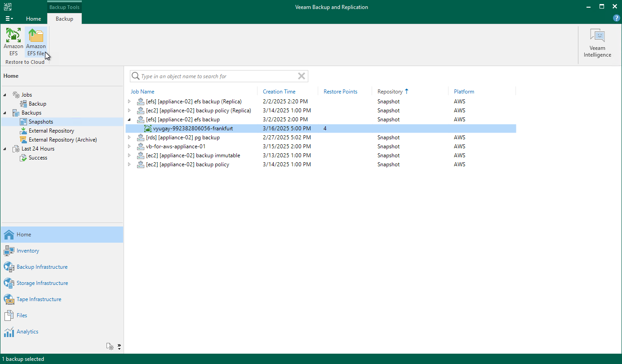Click the efs backup (Replica) job icon
Image resolution: width=622 pixels, height=364 pixels.
click(140, 102)
